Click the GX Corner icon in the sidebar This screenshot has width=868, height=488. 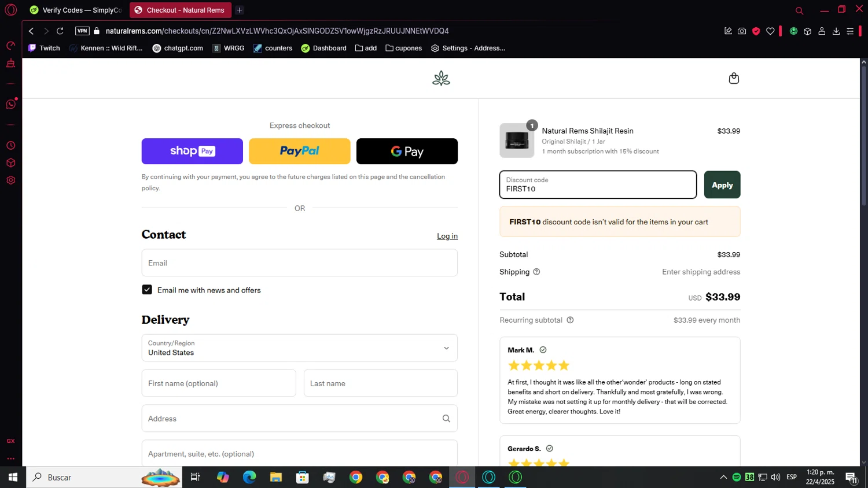[10, 441]
